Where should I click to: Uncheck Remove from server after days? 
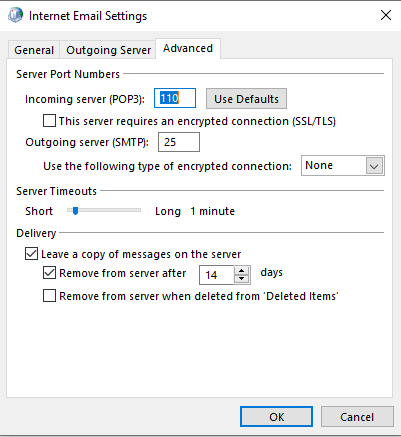(49, 273)
